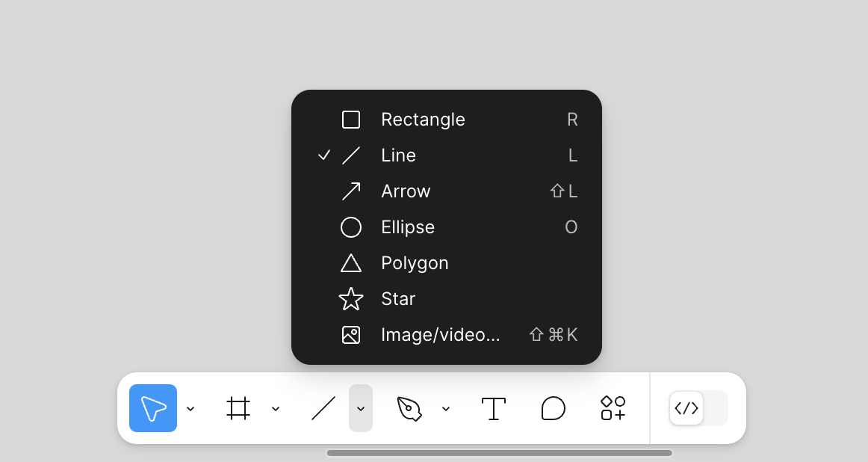The height and width of the screenshot is (462, 868).
Task: Select Polygon from the menu
Action: [x=415, y=263]
